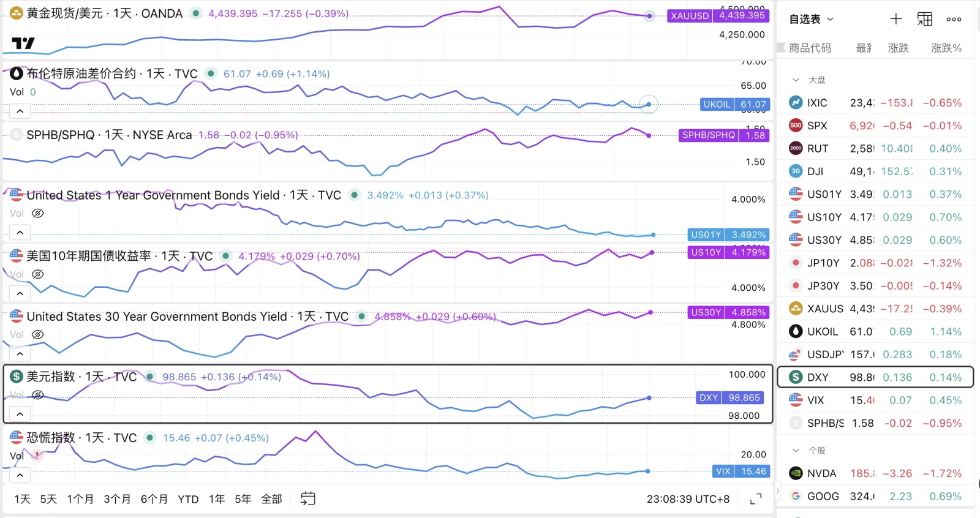Click the VIX volume warning icon
The height and width of the screenshot is (518, 980).
tap(37, 456)
